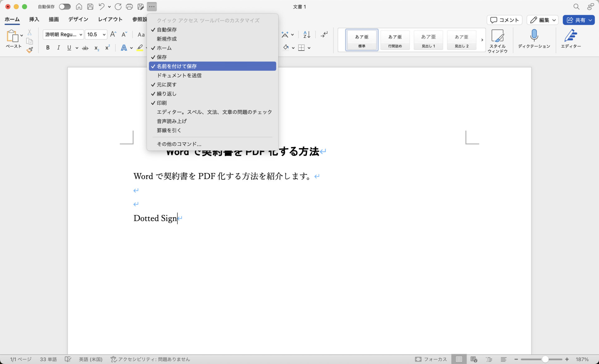
Task: Switch to the 挿入 ribbon tab
Action: (x=34, y=19)
